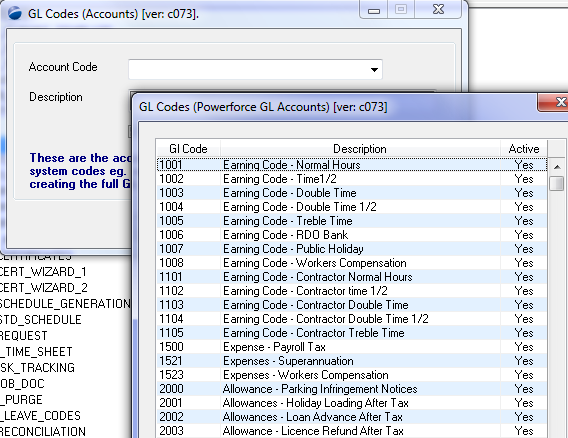Select REQUEST item in background list
Viewport: 568px width, 438px height.
tap(24, 335)
